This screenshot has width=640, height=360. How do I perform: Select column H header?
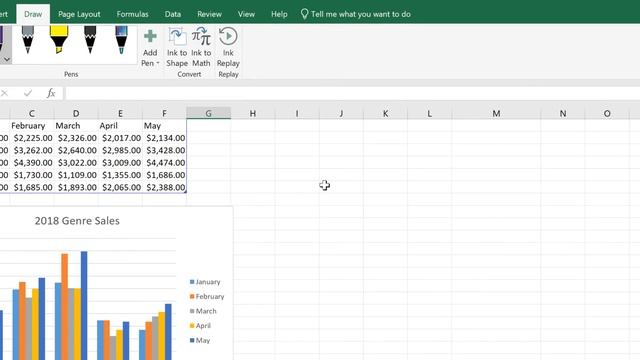pyautogui.click(x=253, y=113)
